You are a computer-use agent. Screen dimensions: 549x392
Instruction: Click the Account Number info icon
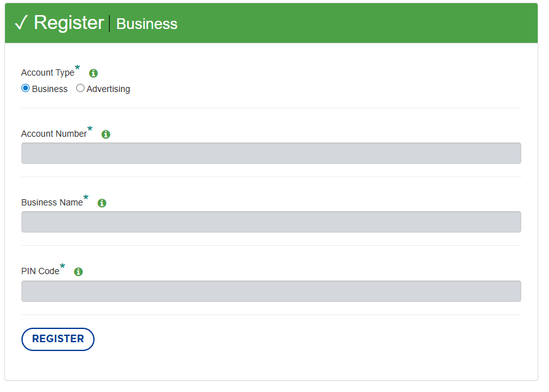(x=106, y=134)
